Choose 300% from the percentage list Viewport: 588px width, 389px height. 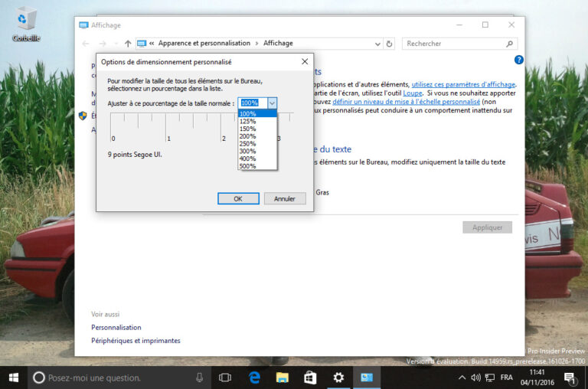point(248,151)
